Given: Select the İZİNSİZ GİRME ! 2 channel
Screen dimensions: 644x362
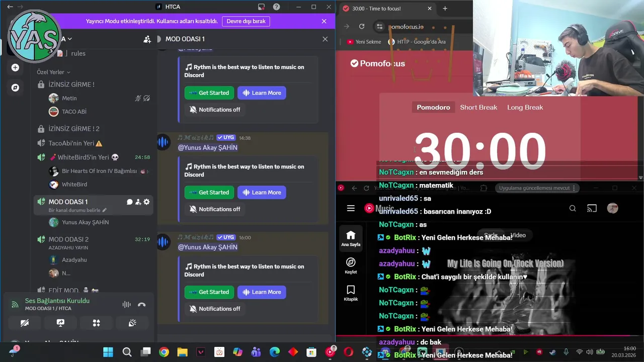Looking at the screenshot, I should (93, 129).
